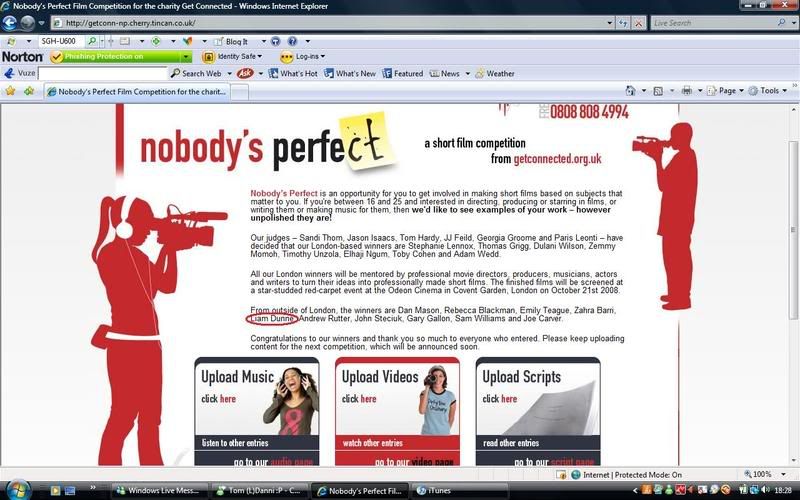800x500 pixels.
Task: Open What's Hot in Vuze toolbar
Action: 293,73
